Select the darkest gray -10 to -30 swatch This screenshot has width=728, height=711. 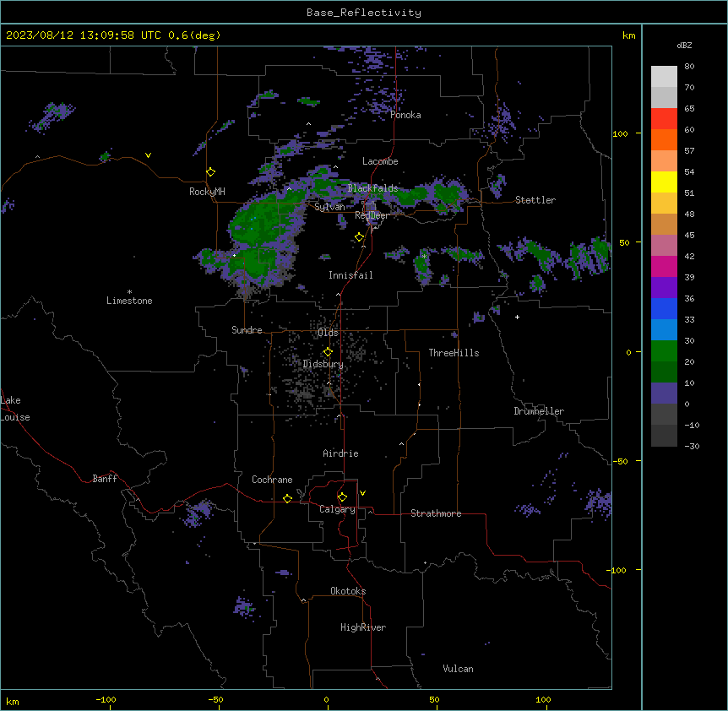click(664, 436)
